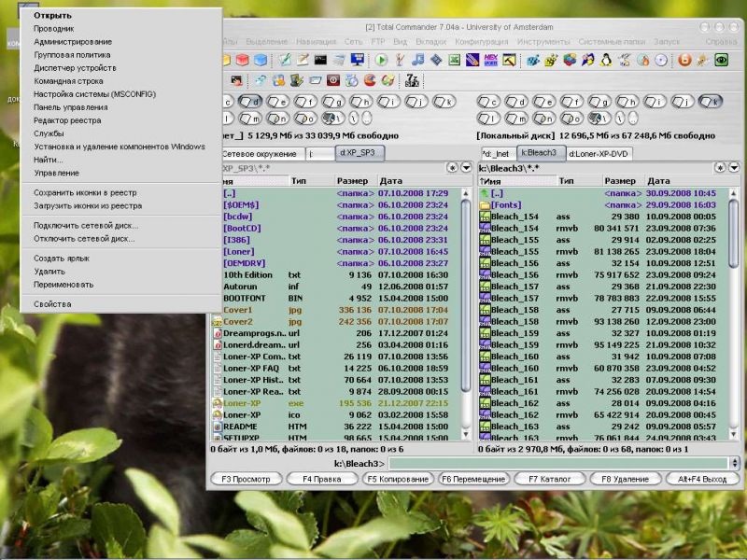This screenshot has width=747, height=560.
Task: Click the Excel spreadsheet toolbar icon
Action: click(x=454, y=60)
